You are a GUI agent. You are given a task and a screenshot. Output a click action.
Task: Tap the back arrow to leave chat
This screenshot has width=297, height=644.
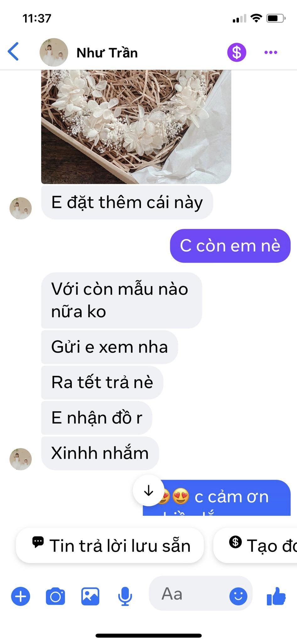tap(13, 51)
